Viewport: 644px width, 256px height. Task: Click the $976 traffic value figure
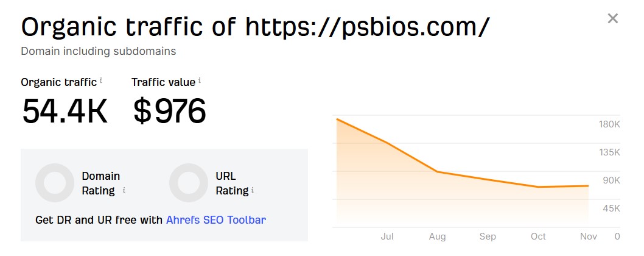point(170,111)
